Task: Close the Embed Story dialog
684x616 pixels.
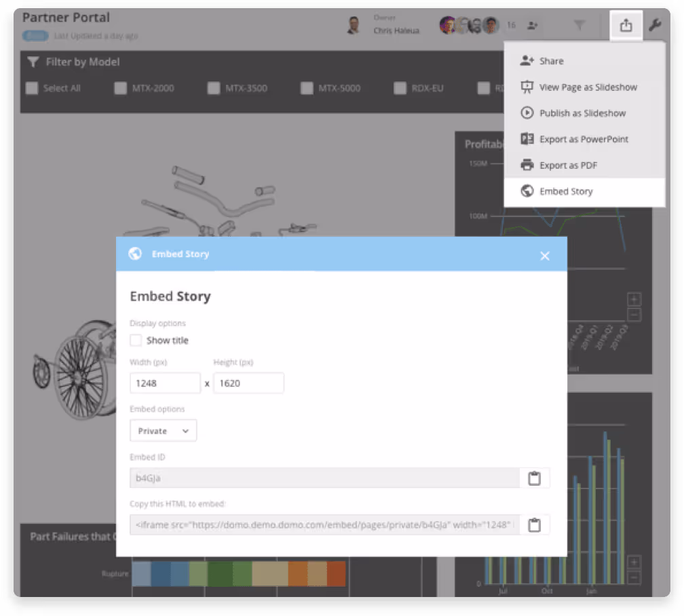Action: pyautogui.click(x=544, y=256)
